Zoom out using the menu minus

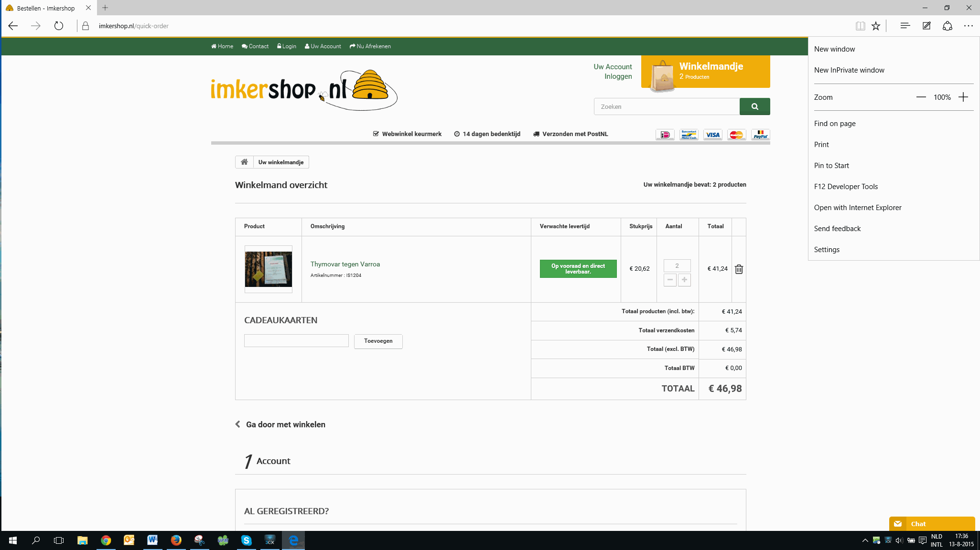pos(921,97)
